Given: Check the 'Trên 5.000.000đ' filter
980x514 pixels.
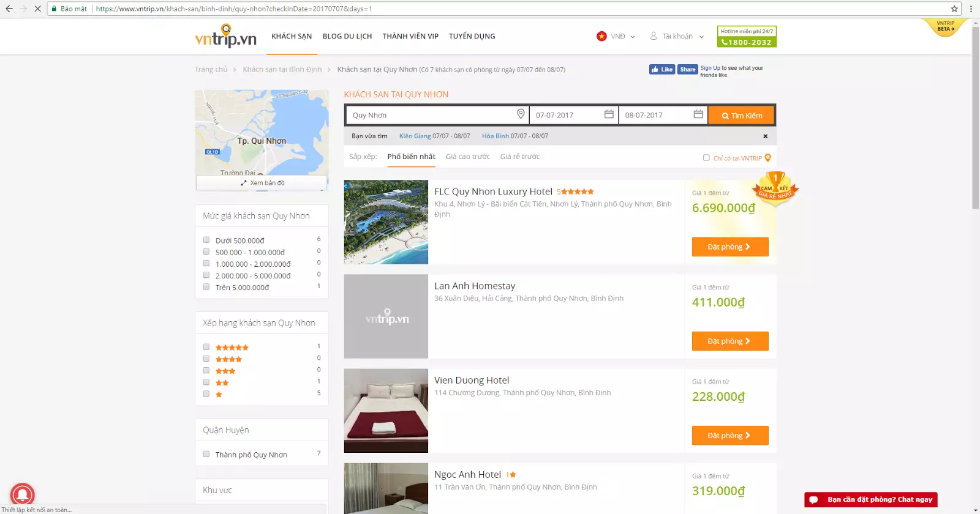Looking at the screenshot, I should point(206,286).
